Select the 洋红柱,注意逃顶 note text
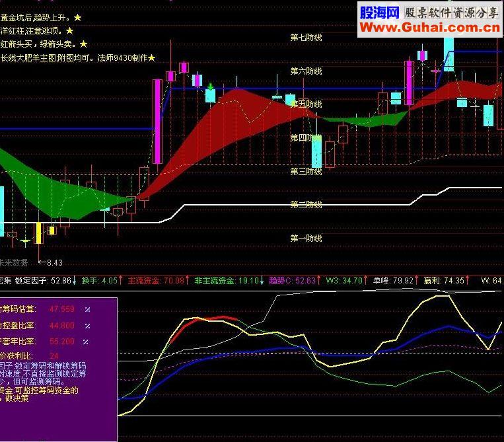Viewport: 504px width, 442px height. pyautogui.click(x=32, y=31)
